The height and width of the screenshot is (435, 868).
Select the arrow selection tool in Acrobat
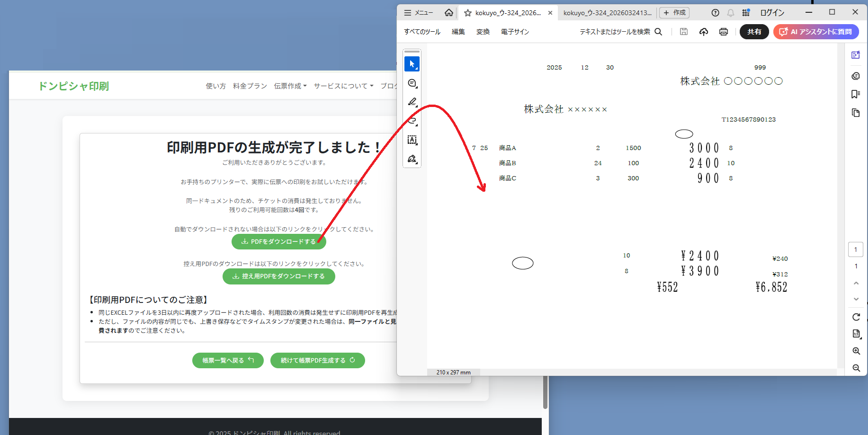[412, 64]
